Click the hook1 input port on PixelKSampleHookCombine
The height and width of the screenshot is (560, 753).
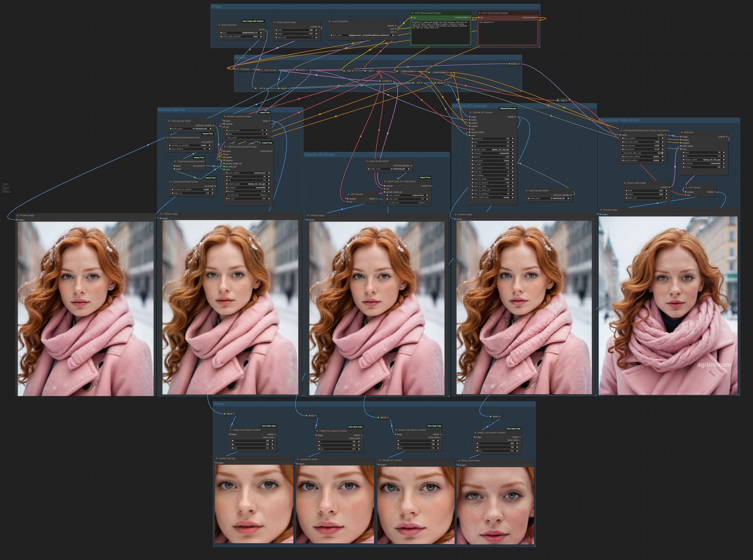(175, 166)
